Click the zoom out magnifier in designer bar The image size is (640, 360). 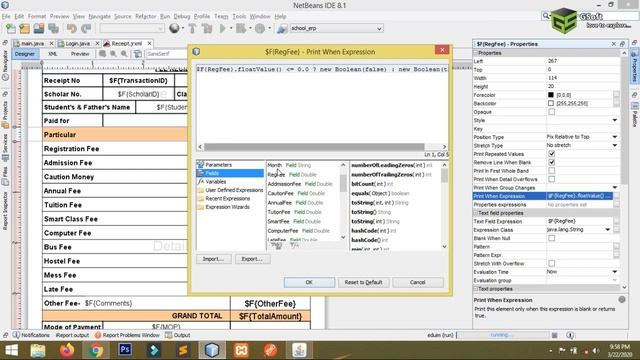[124, 54]
